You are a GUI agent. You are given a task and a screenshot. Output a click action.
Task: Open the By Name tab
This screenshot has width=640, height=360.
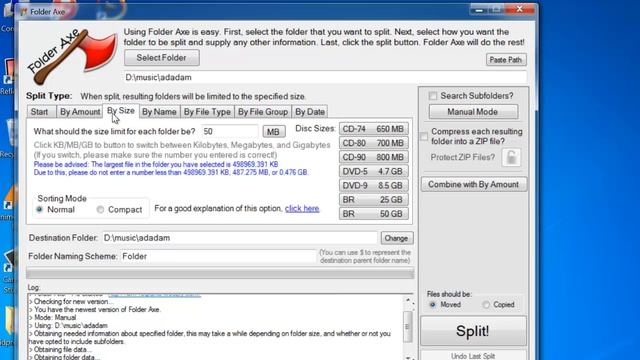(x=159, y=111)
